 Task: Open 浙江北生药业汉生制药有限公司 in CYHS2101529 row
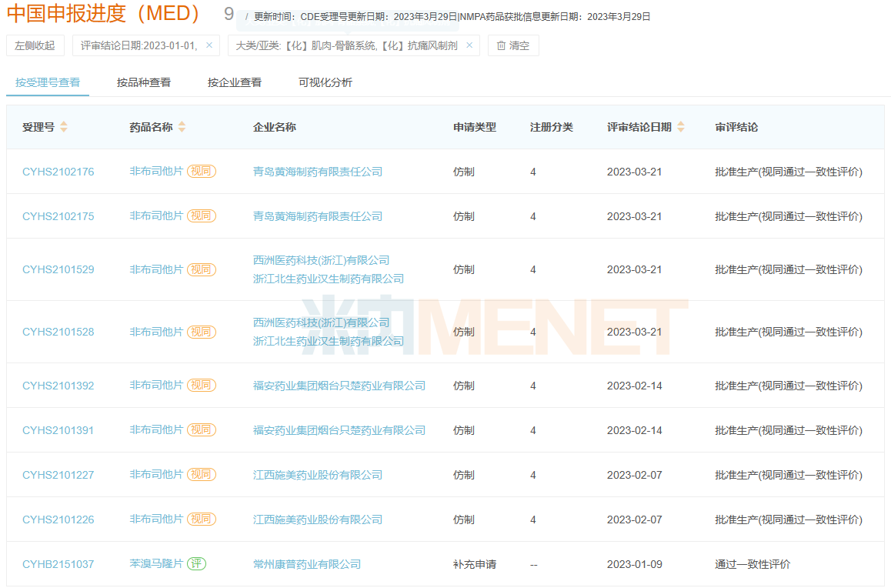pos(329,279)
